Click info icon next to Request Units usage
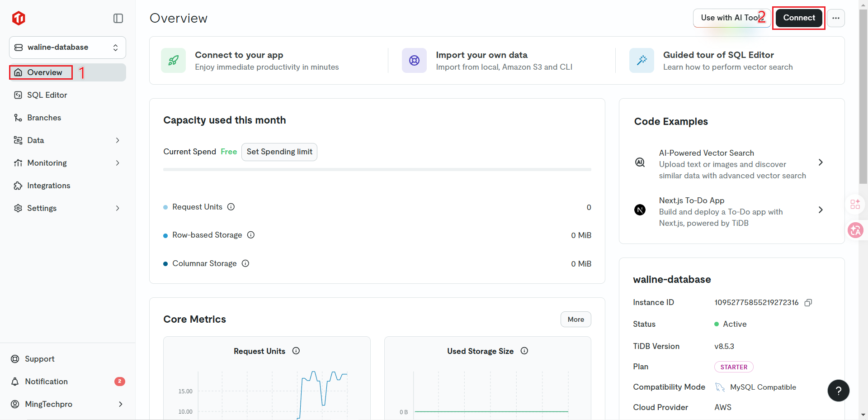Viewport: 868px width, 420px height. [231, 207]
